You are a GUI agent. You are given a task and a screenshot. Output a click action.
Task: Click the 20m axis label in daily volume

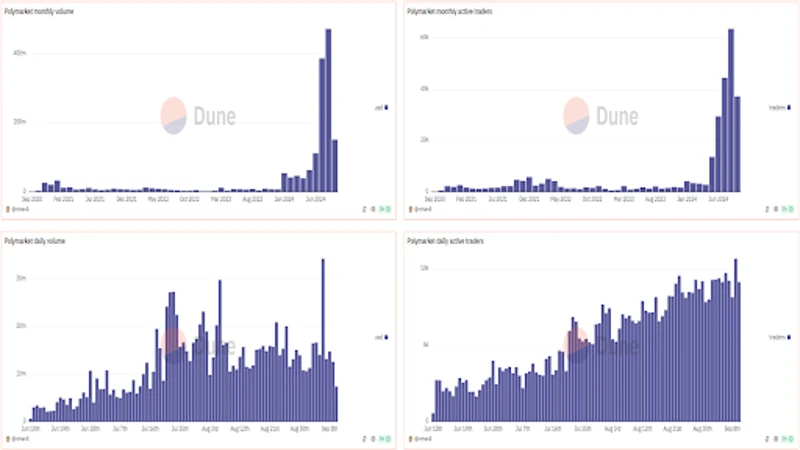coord(21,326)
